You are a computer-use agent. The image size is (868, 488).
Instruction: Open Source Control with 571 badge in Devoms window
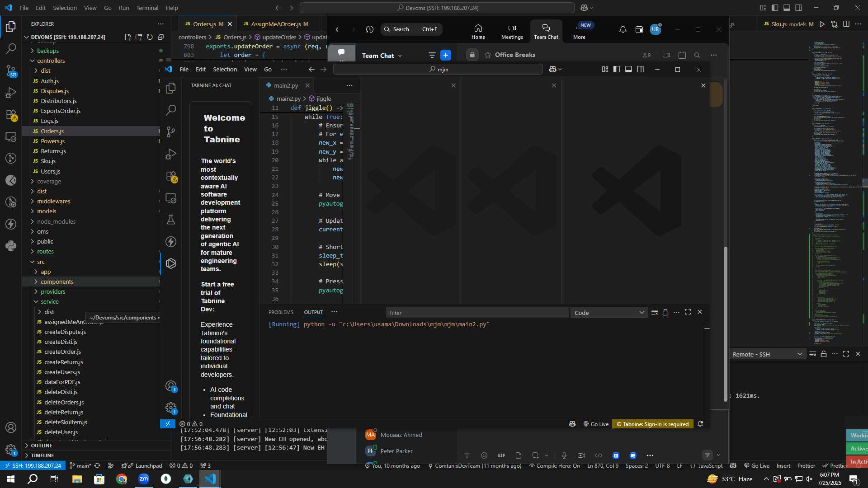pos(11,70)
